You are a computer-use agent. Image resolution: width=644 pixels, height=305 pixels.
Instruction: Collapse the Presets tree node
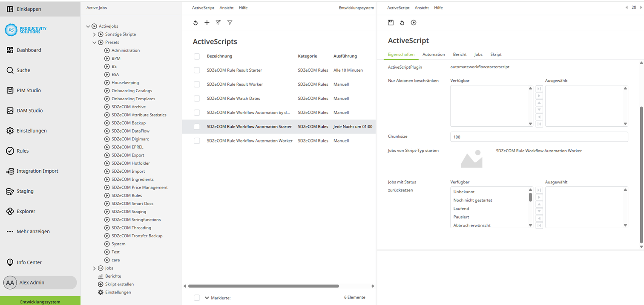click(x=95, y=42)
